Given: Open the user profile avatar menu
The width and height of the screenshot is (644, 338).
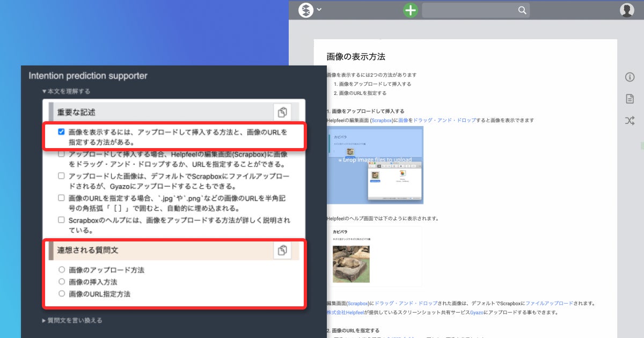Looking at the screenshot, I should 627,10.
